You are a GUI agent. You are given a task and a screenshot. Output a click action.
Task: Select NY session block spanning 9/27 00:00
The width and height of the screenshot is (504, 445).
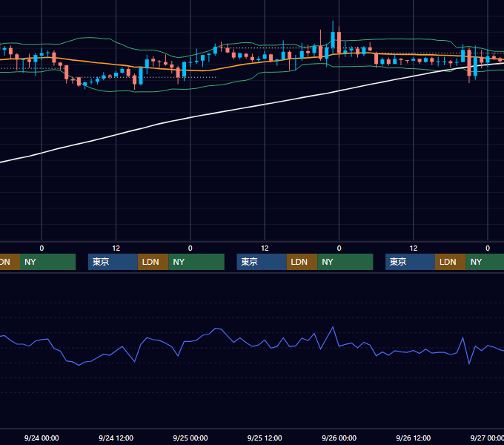click(x=485, y=262)
